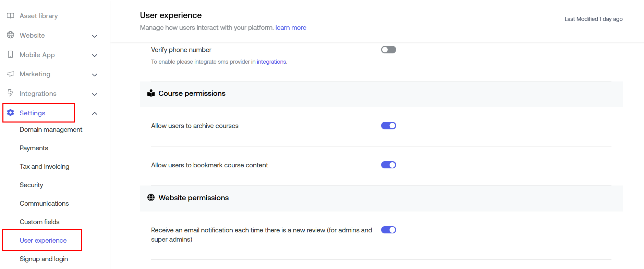Turn off bookmark course content toggle
644x269 pixels.
pyautogui.click(x=388, y=165)
